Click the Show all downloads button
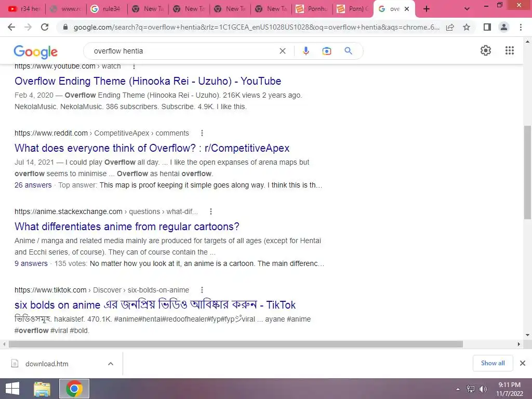The width and height of the screenshot is (532, 399). tap(493, 363)
